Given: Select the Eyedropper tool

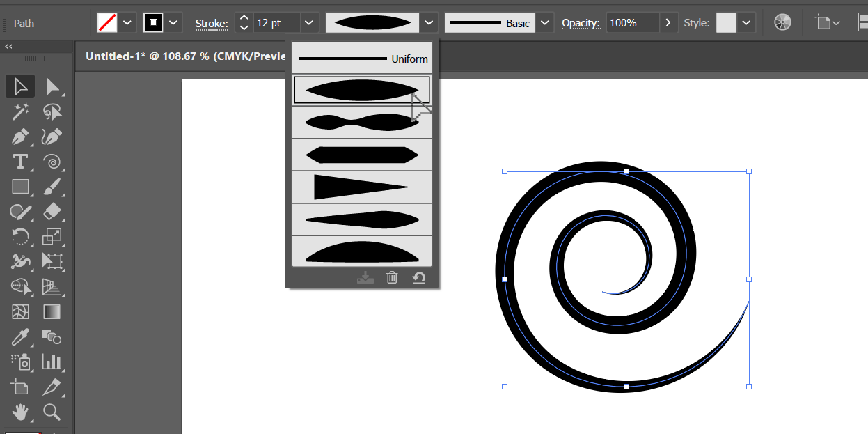Looking at the screenshot, I should (20, 337).
